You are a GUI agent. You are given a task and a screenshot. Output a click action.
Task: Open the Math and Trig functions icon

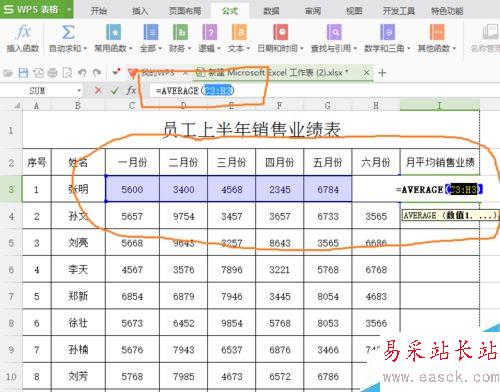[x=387, y=33]
